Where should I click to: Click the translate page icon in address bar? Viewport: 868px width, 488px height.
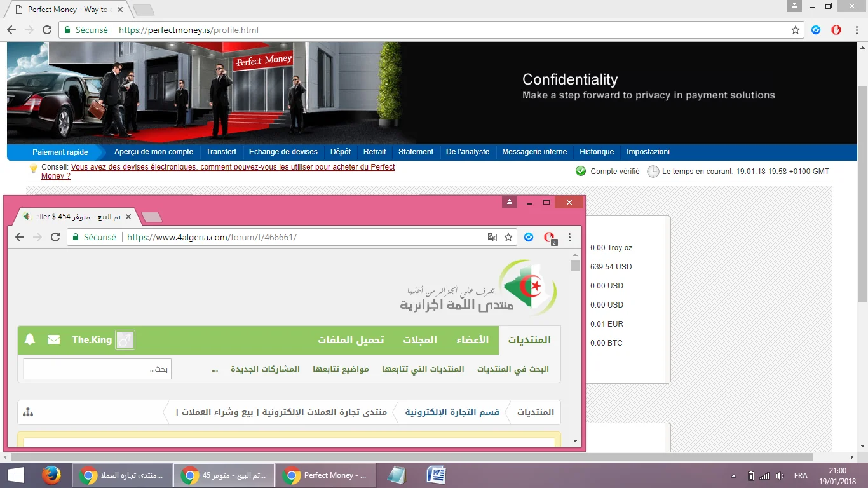point(492,237)
